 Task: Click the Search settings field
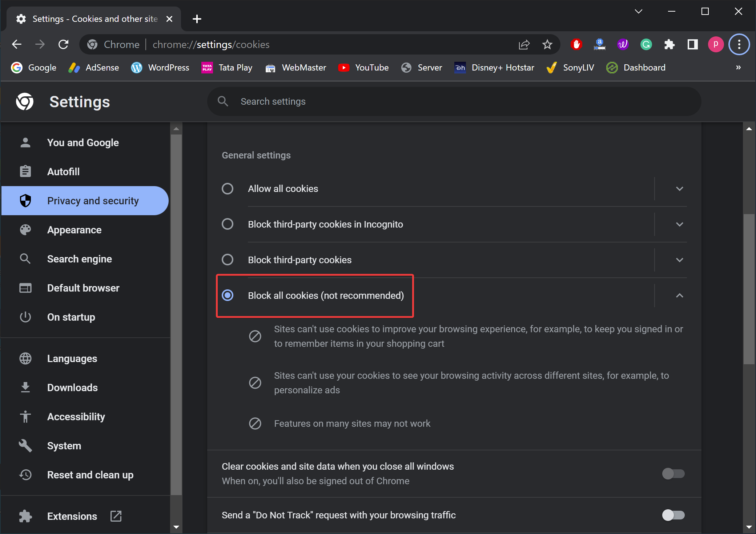454,101
